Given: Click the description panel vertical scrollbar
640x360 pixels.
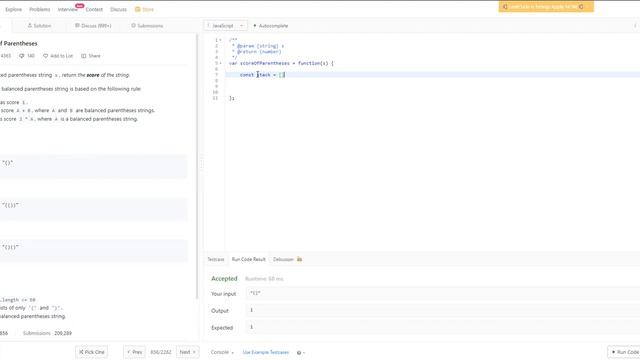Looking at the screenshot, I should coord(198,167).
